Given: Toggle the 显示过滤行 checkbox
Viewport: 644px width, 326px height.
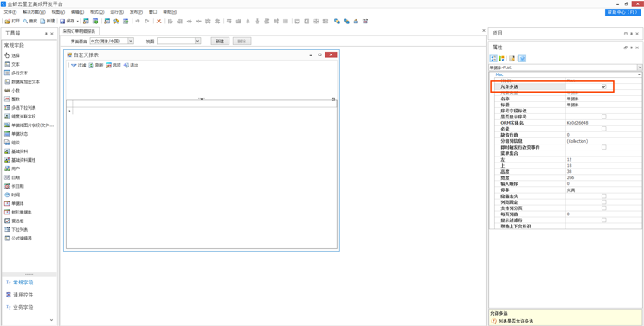Looking at the screenshot, I should coord(604,221).
